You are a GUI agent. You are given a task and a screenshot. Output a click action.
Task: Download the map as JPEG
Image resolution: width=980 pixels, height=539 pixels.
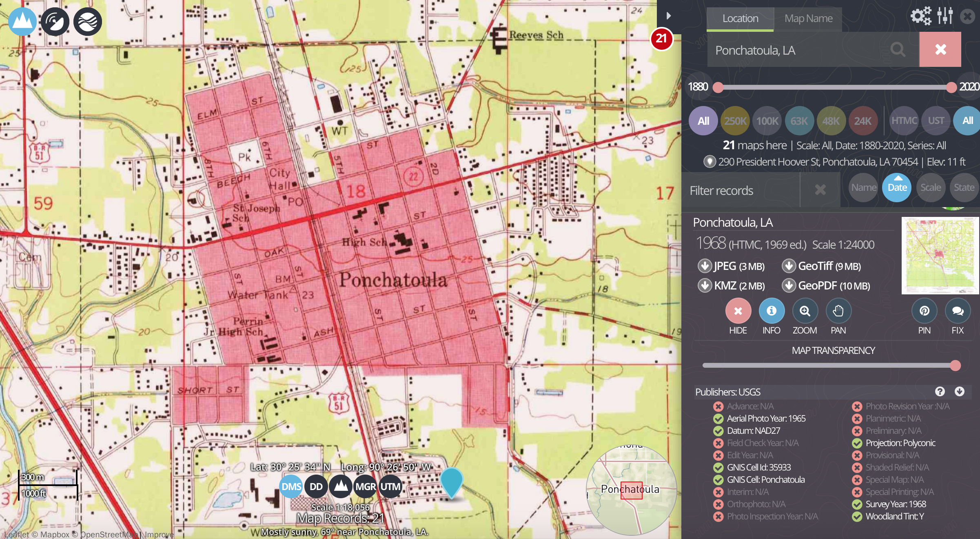click(730, 266)
